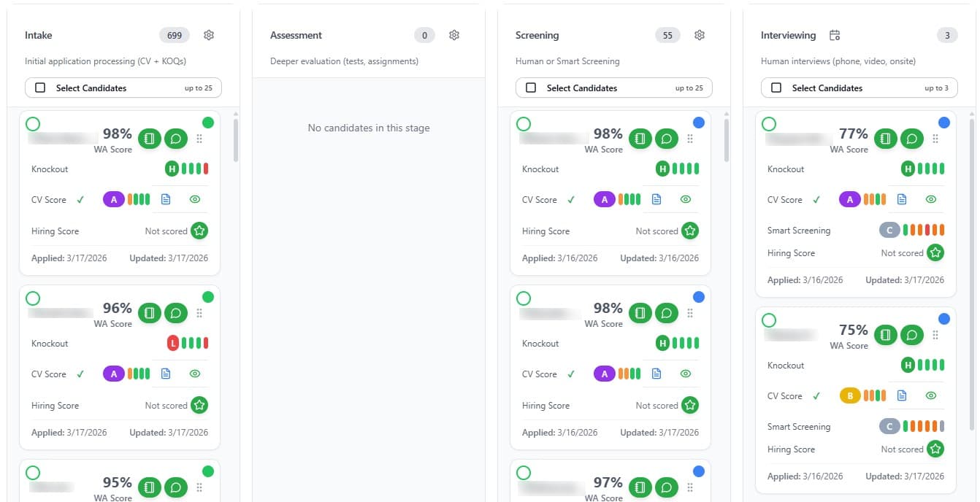Screen dimensions: 980x502
Task: Select the circle checkbox on the top Screening candidate
Action: (x=523, y=123)
